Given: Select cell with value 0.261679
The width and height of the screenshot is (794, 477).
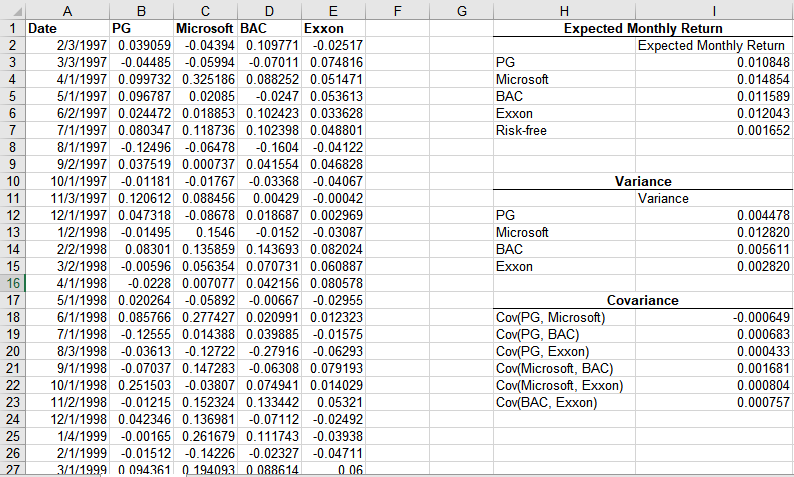Looking at the screenshot, I should coord(205,436).
